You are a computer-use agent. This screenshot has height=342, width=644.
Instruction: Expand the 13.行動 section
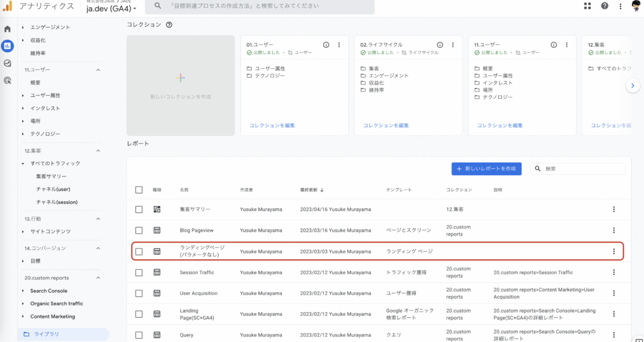(x=98, y=219)
